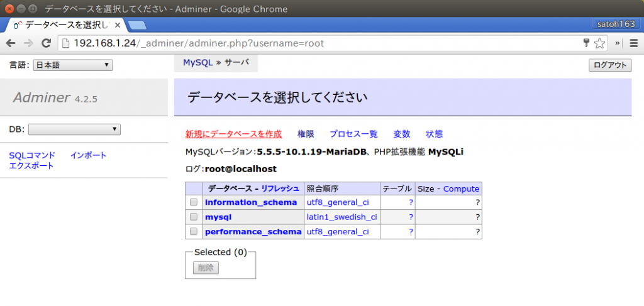The image size is (644, 306).
Task: Click the サーバ breadcrumb text
Action: pos(236,63)
